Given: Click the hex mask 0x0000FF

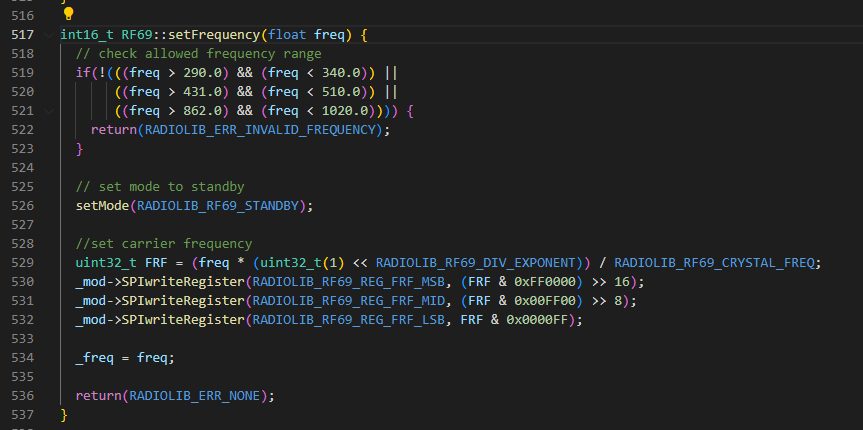Looking at the screenshot, I should pyautogui.click(x=537, y=320).
